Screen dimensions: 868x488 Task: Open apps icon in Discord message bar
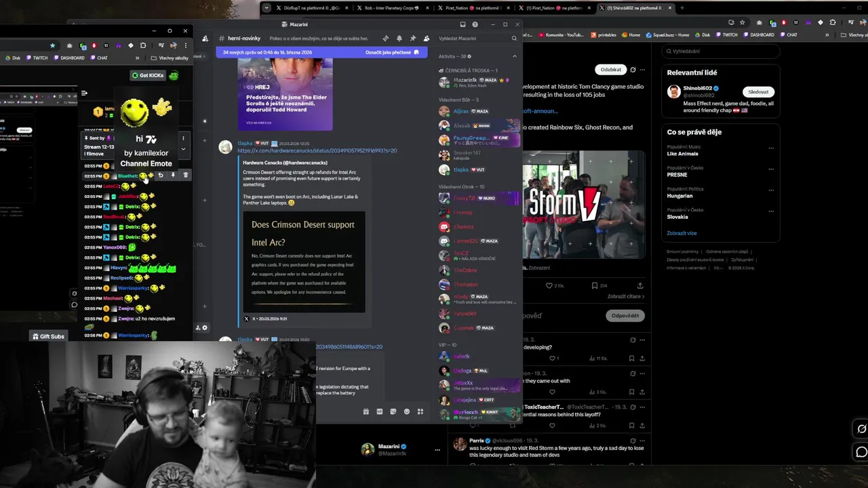420,411
